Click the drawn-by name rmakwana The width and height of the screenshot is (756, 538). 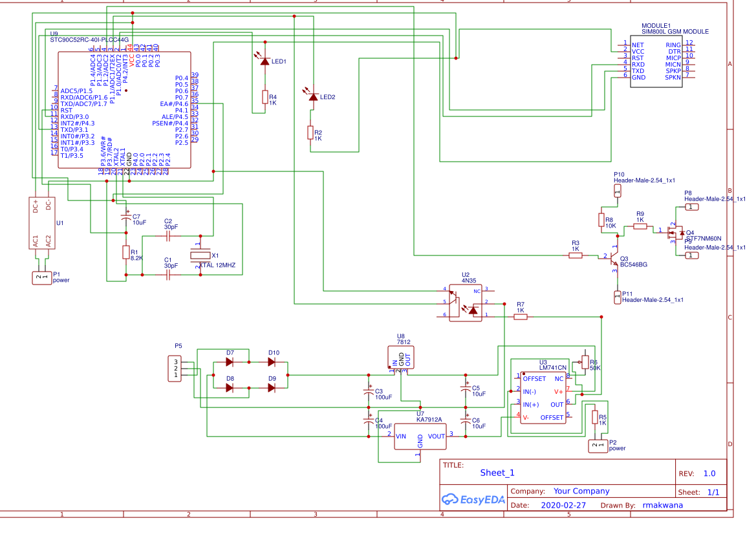662,505
